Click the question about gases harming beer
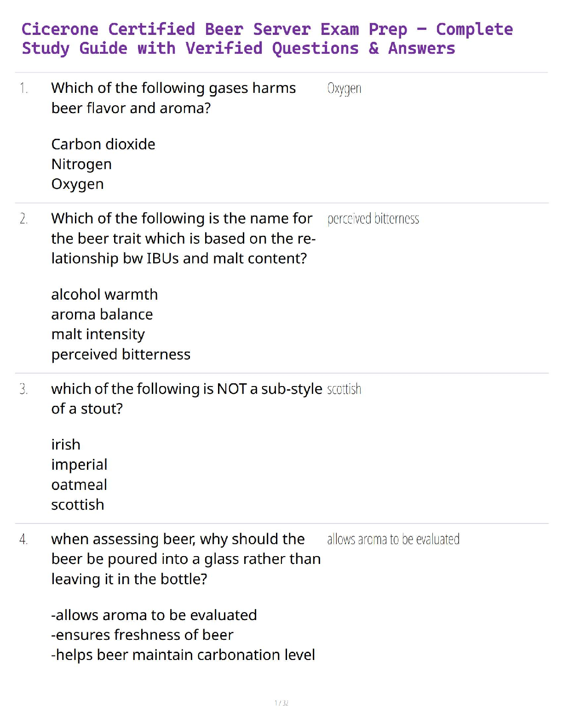Image resolution: width=563 pixels, height=728 pixels. tap(173, 98)
